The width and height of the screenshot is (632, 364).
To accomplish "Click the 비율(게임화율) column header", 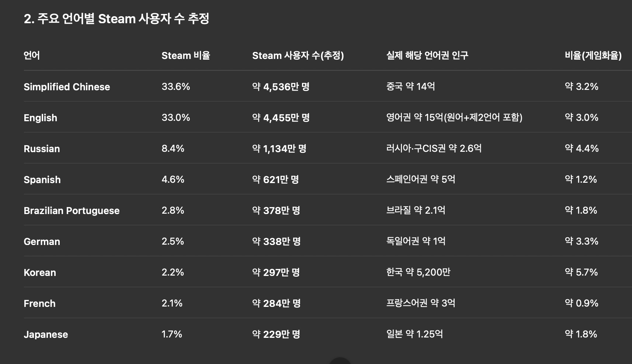I will pos(593,56).
